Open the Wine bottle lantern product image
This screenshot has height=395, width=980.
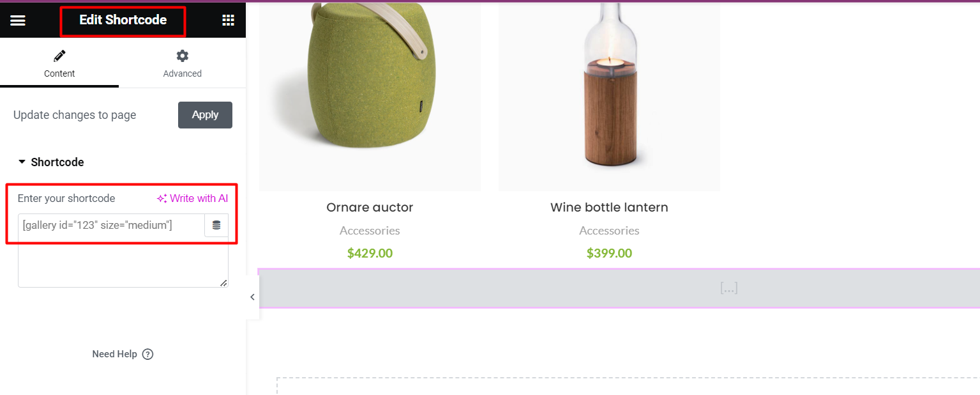[x=609, y=96]
